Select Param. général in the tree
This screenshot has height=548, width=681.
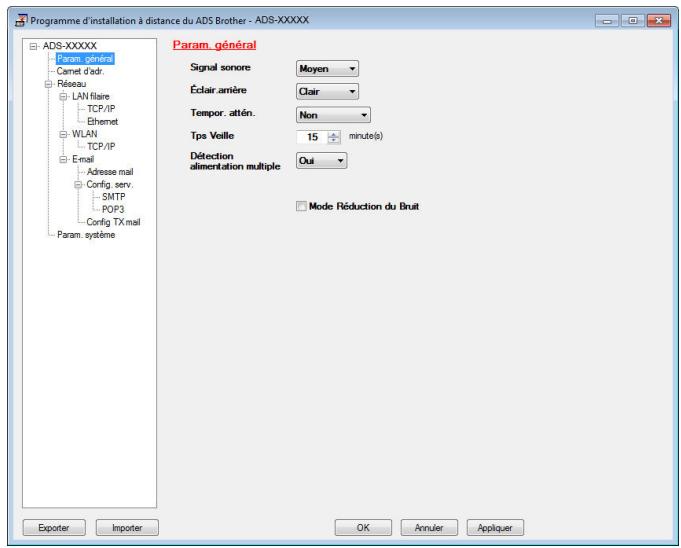click(x=85, y=59)
